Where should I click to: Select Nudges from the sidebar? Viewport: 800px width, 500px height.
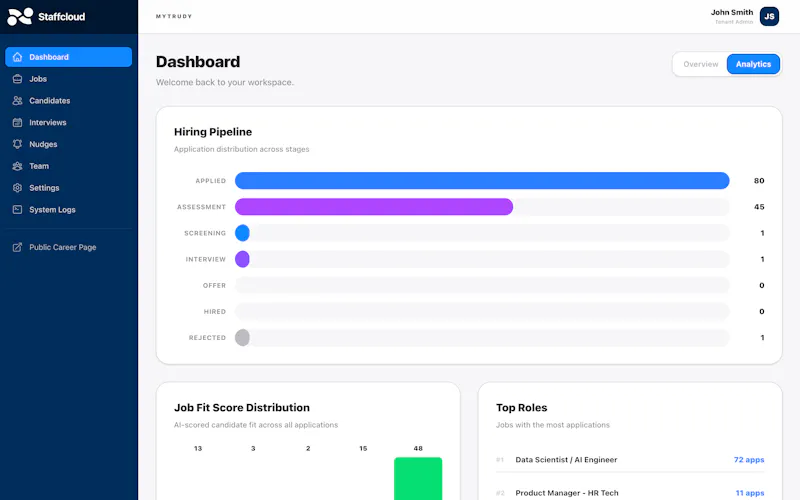tap(68, 144)
